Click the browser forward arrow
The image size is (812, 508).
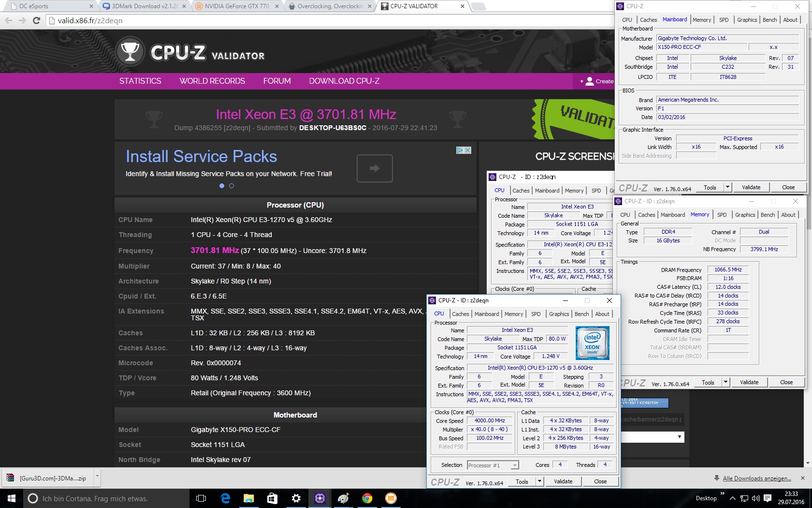(x=22, y=20)
